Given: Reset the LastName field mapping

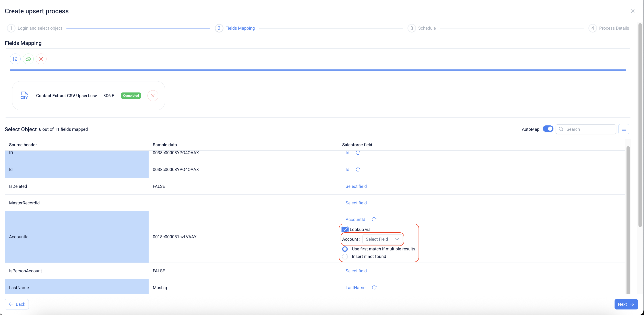Looking at the screenshot, I should (x=374, y=288).
